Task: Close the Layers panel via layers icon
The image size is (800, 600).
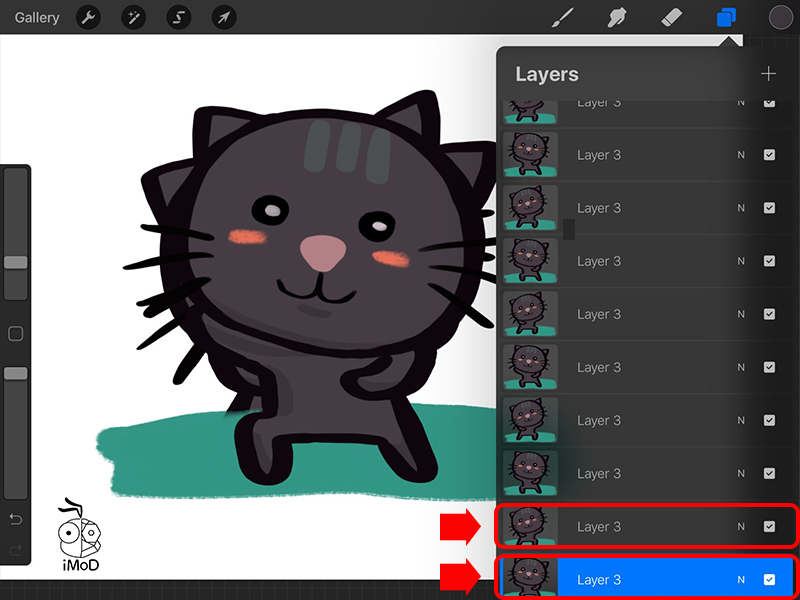Action: click(727, 18)
